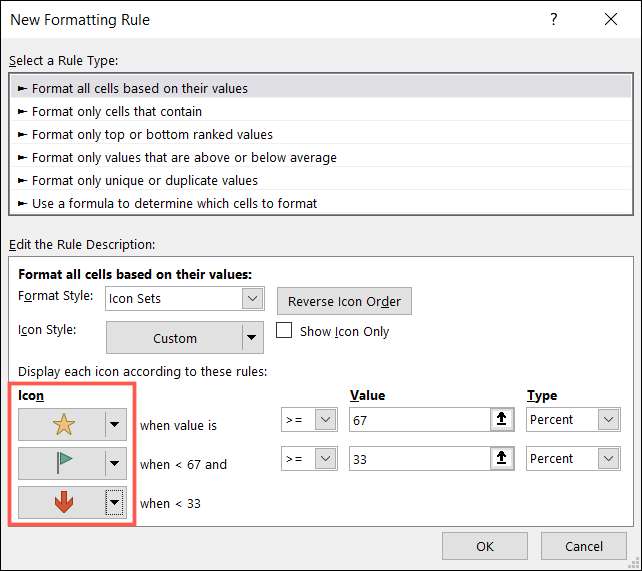The image size is (642, 571).
Task: Click the red down arrow icon button
Action: pos(63,502)
